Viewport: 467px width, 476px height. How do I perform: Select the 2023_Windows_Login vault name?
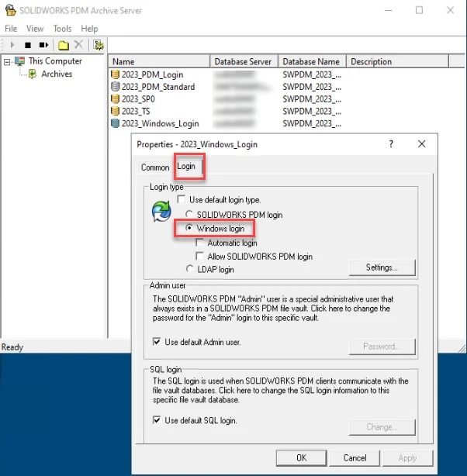coord(160,123)
